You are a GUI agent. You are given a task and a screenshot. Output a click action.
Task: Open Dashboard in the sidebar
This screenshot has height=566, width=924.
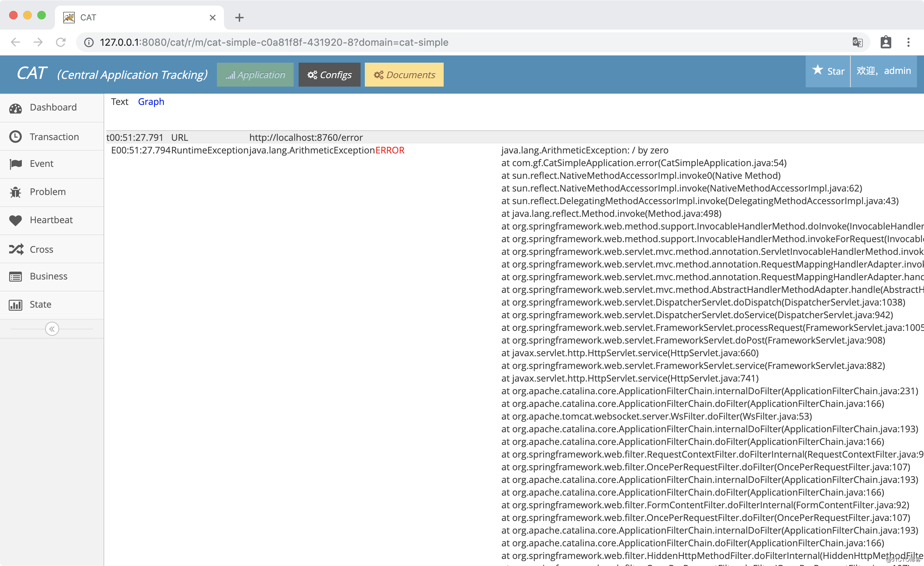[x=52, y=108]
